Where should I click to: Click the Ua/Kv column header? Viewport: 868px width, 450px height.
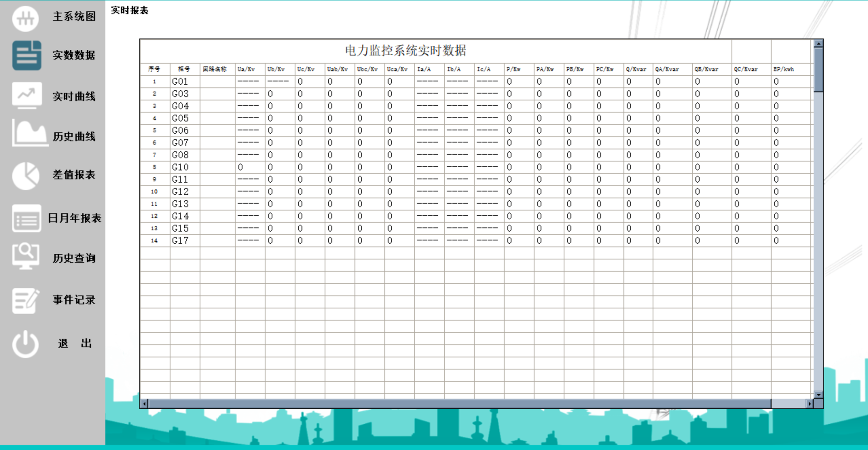(247, 69)
